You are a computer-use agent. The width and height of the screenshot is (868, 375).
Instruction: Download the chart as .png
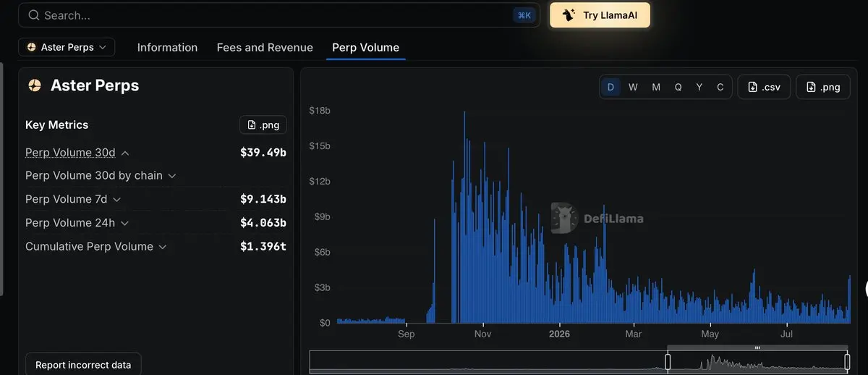[x=823, y=87]
